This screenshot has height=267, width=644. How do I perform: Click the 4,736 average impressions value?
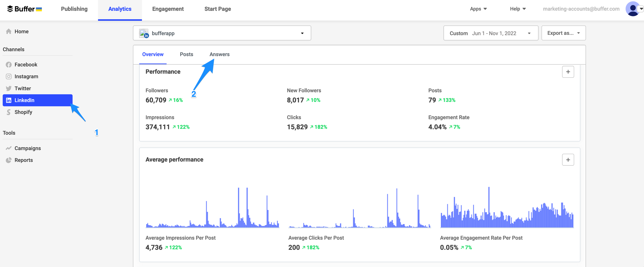tap(154, 247)
